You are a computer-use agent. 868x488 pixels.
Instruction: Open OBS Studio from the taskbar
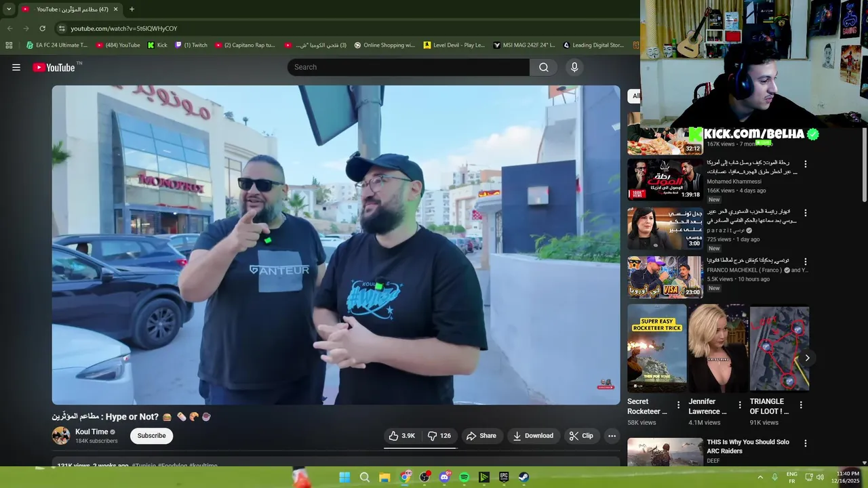point(425,477)
